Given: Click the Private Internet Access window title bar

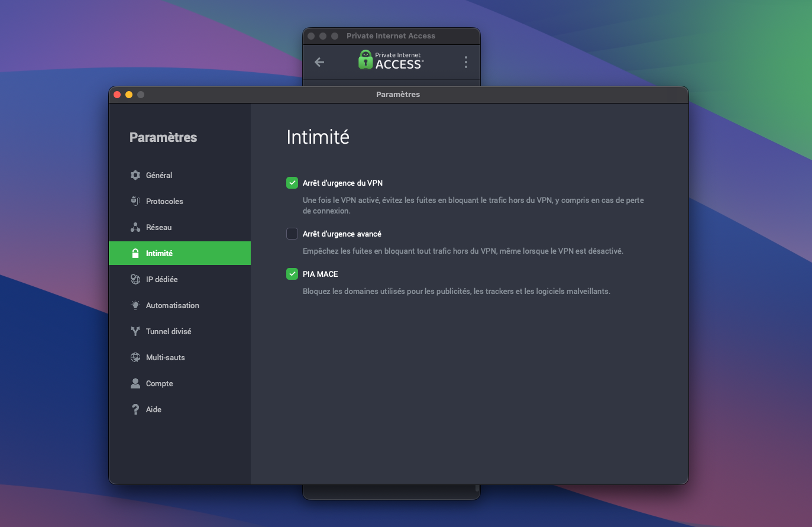Looking at the screenshot, I should [x=392, y=36].
